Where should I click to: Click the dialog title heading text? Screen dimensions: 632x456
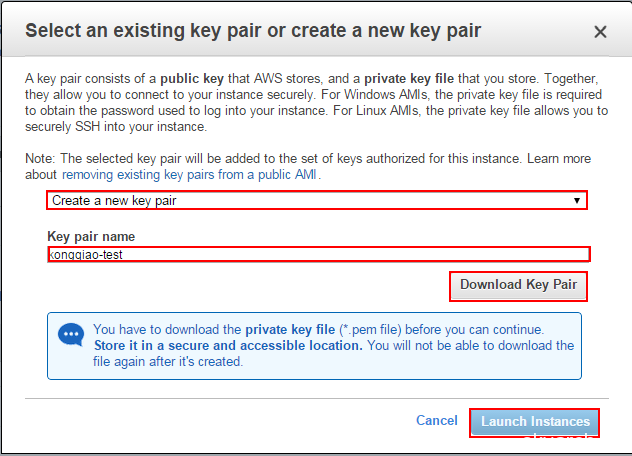tap(253, 31)
